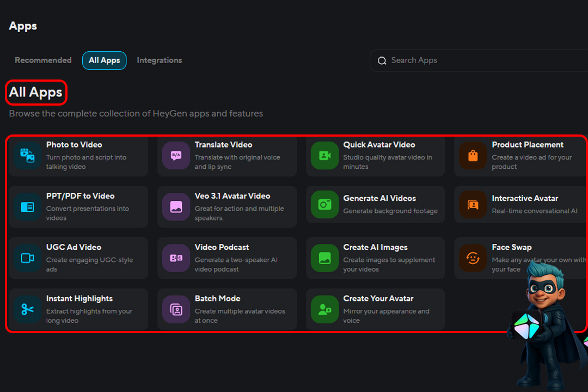Select the Instant Highlights scissors icon
588x392 pixels.
pos(27,309)
